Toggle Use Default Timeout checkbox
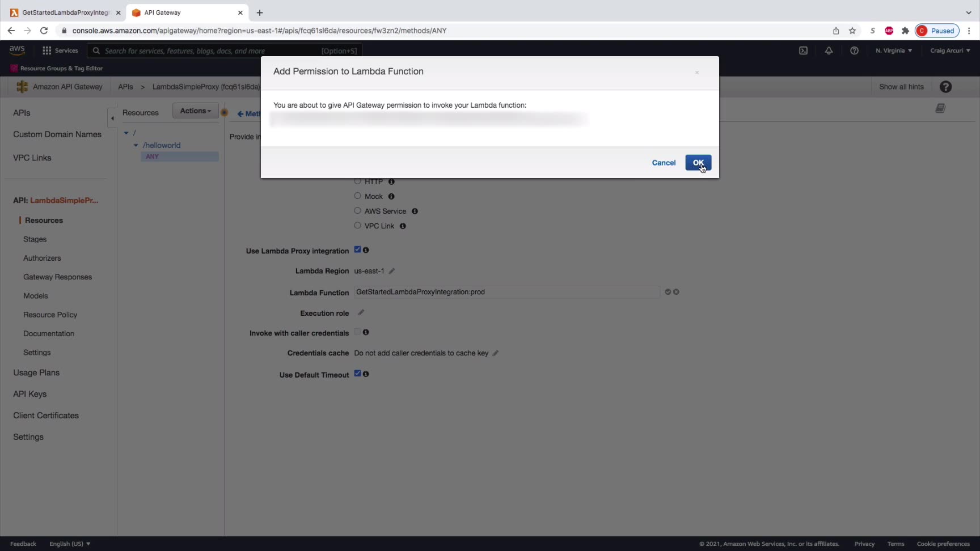 (357, 374)
